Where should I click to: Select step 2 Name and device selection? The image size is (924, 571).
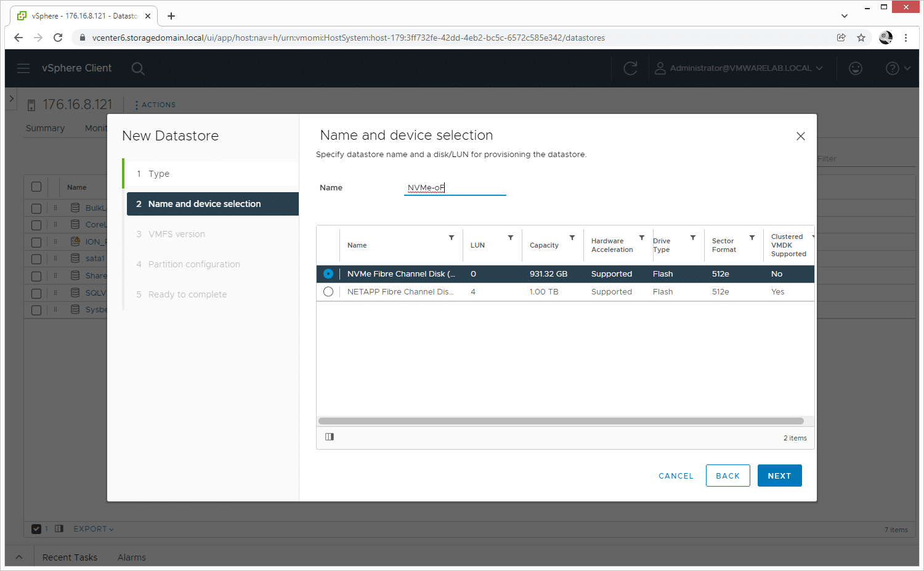tap(213, 204)
